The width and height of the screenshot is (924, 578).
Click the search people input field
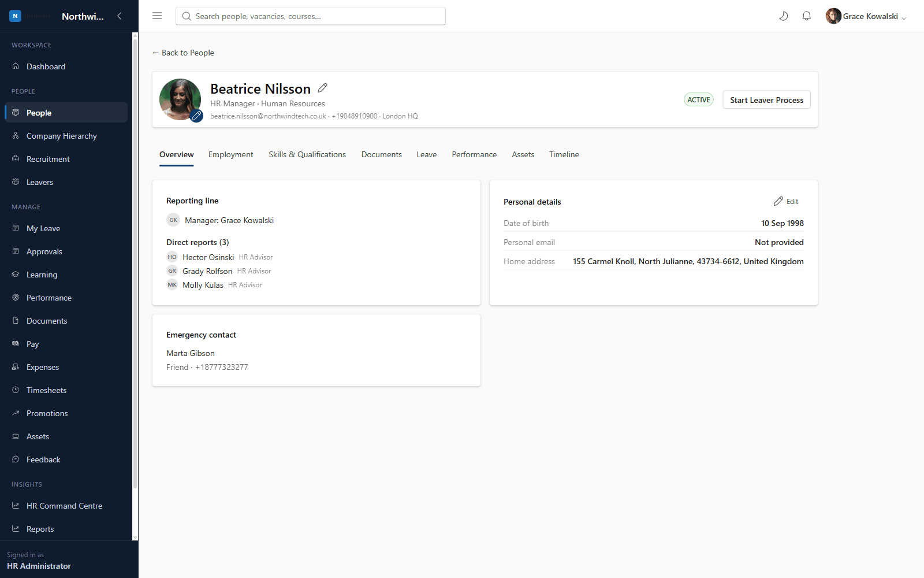pyautogui.click(x=311, y=16)
